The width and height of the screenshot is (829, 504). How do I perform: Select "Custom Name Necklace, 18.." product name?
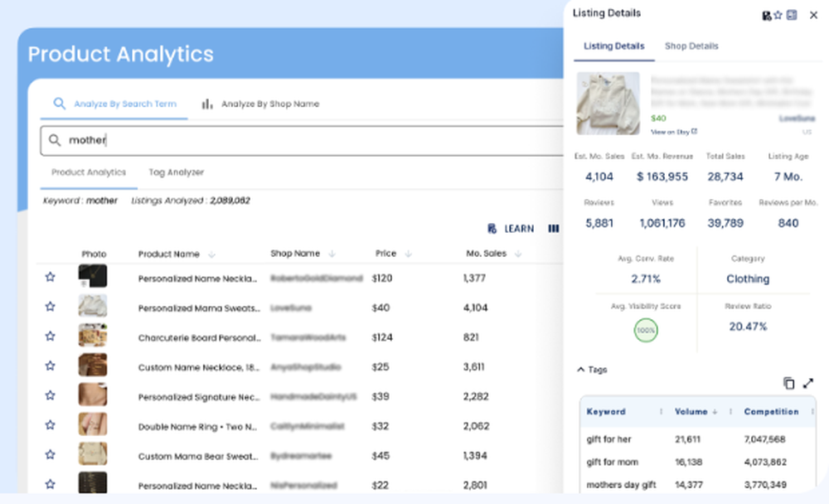tap(199, 367)
